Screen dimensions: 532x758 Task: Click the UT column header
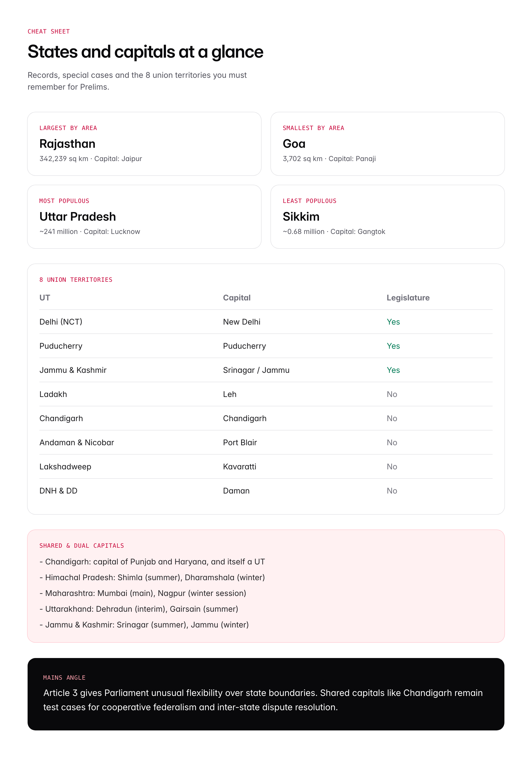pos(45,298)
